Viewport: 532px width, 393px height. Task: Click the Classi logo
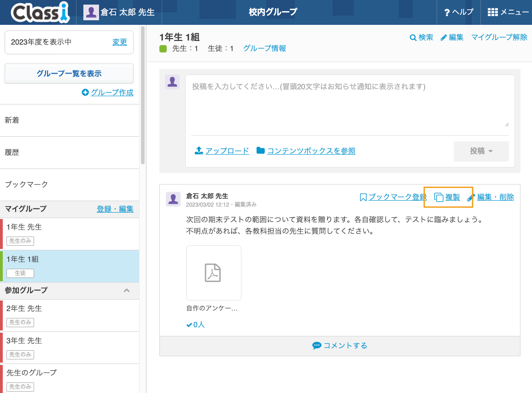pos(41,12)
